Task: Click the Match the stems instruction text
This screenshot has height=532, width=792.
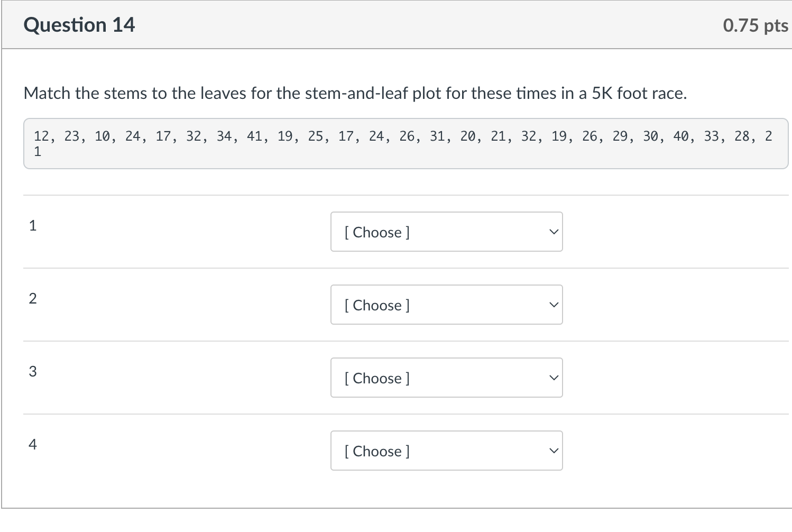Action: 355,94
